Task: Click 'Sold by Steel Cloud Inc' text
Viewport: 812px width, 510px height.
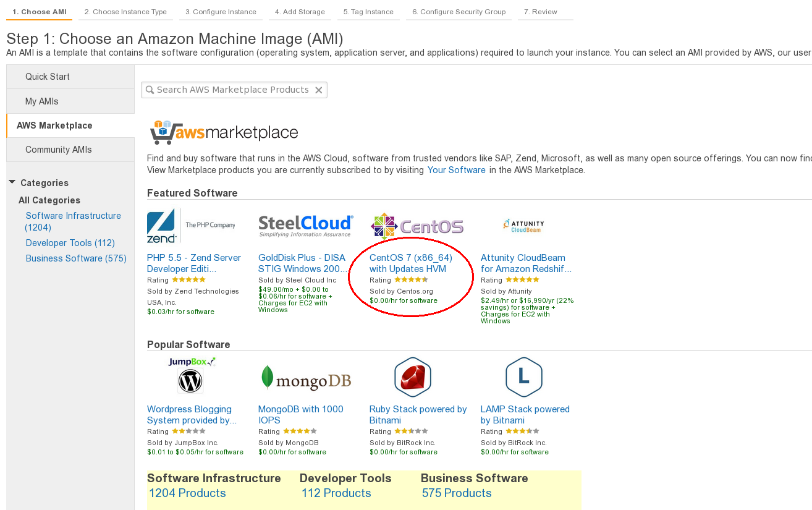Action: click(297, 280)
